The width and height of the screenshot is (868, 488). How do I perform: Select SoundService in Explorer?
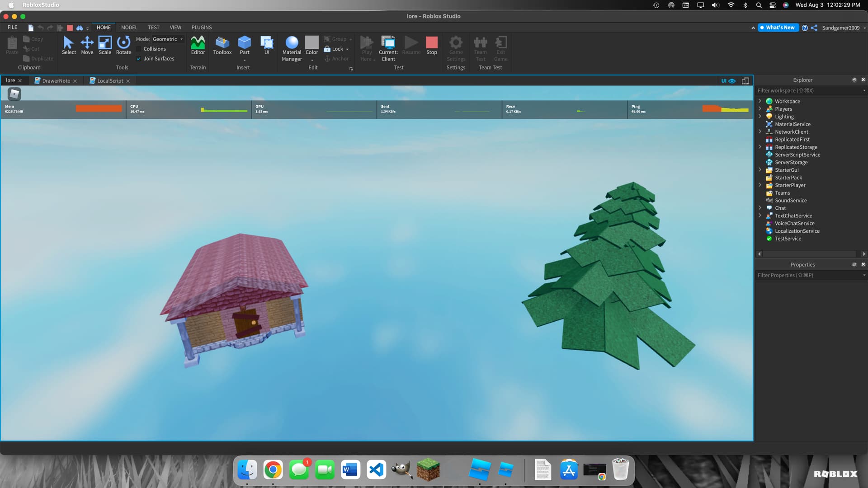791,200
